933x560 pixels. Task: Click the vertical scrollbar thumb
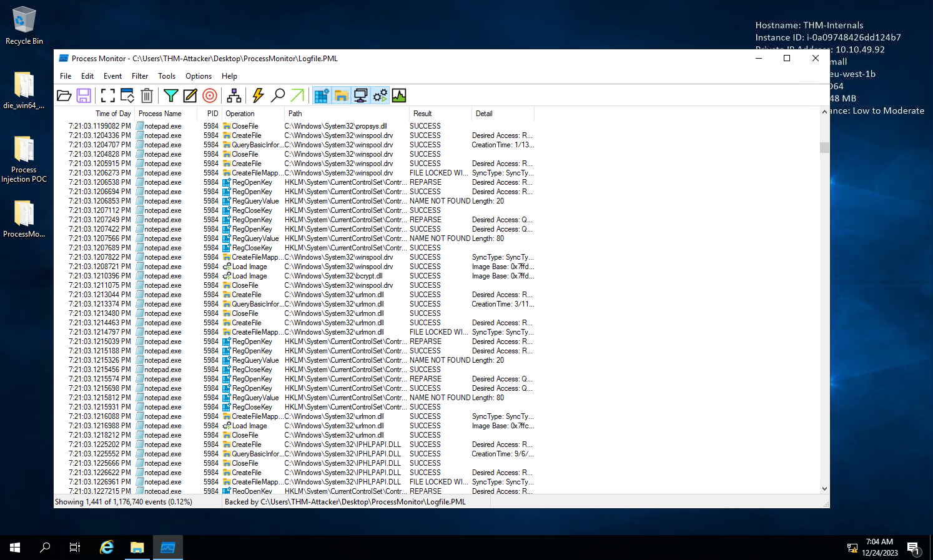point(824,147)
